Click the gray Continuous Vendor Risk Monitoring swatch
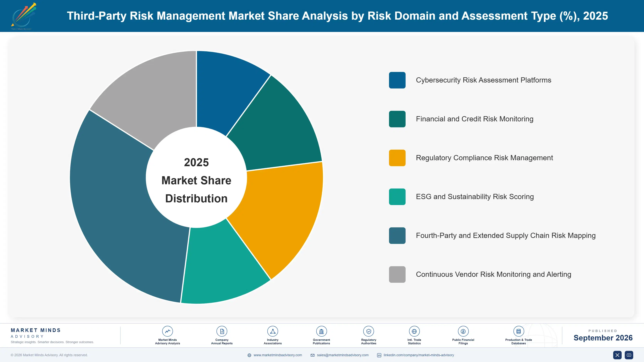The image size is (644, 362). click(397, 274)
